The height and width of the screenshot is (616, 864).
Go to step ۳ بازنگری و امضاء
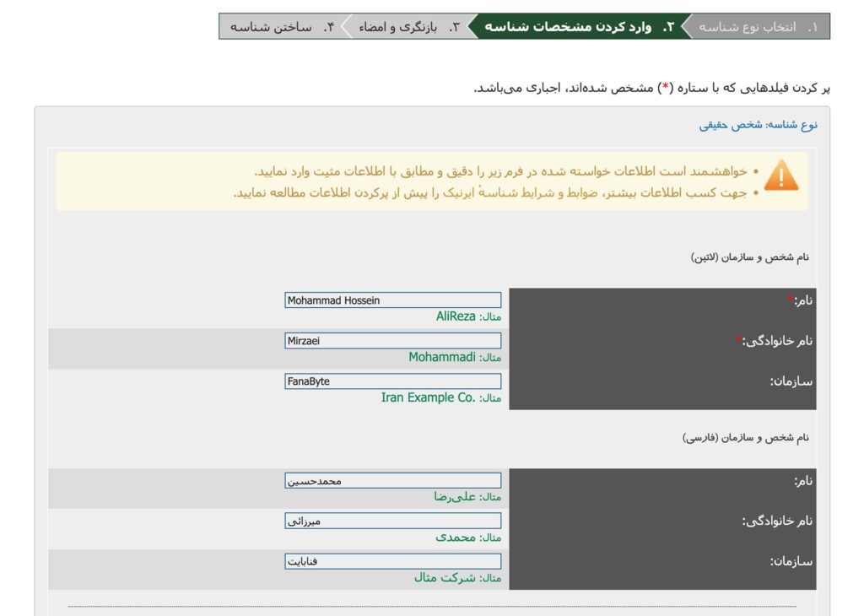408,27
